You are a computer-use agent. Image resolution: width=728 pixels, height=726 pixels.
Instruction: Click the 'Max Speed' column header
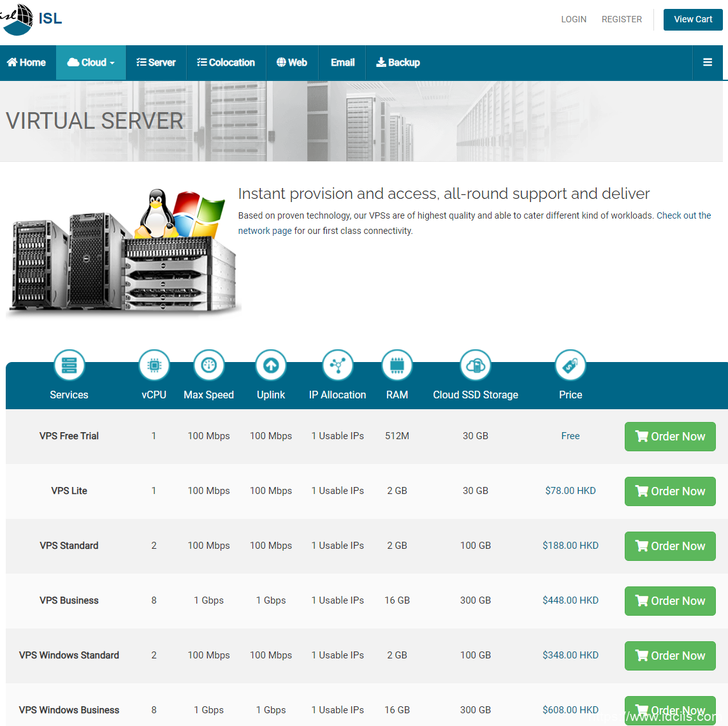coord(209,395)
